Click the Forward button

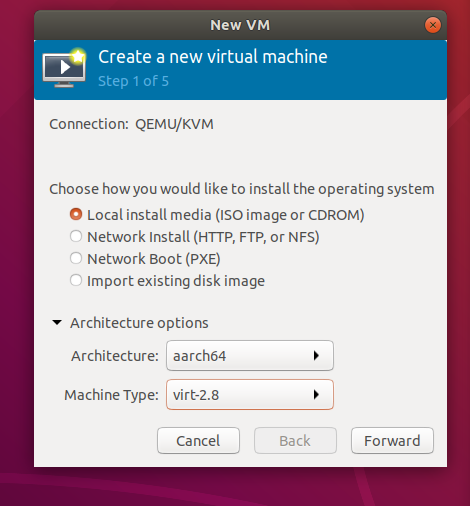(392, 441)
